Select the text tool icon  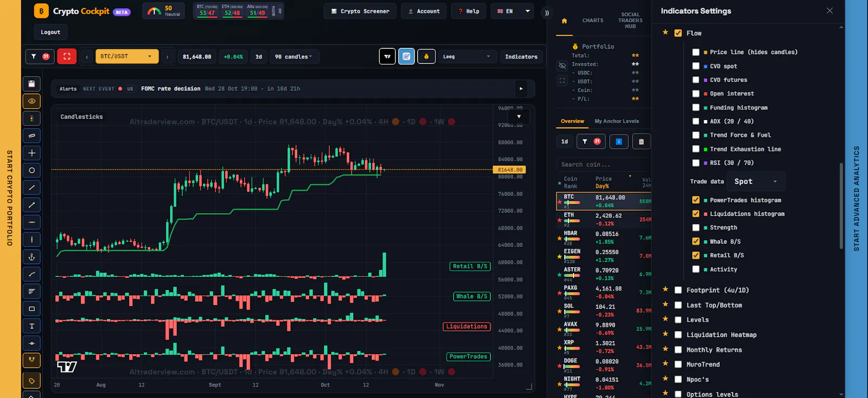(x=31, y=326)
